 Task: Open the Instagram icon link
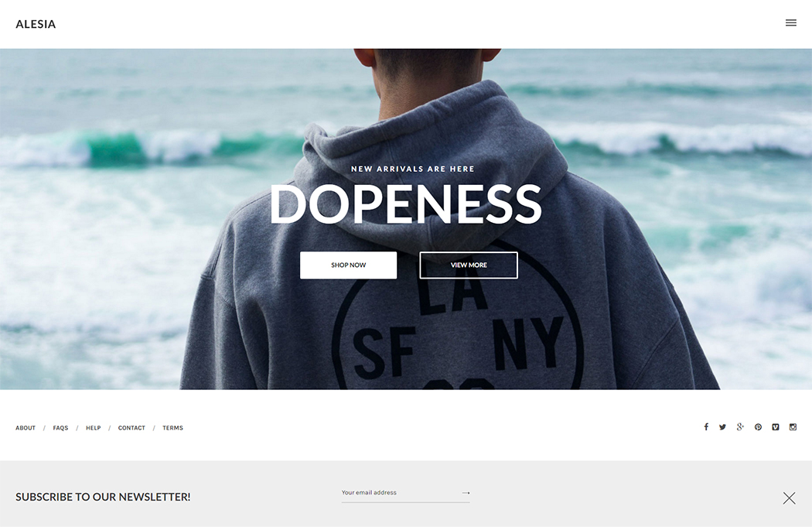coord(793,427)
